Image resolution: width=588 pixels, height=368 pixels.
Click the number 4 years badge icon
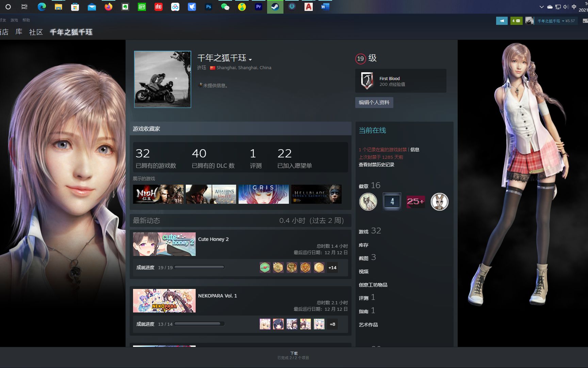tap(392, 202)
